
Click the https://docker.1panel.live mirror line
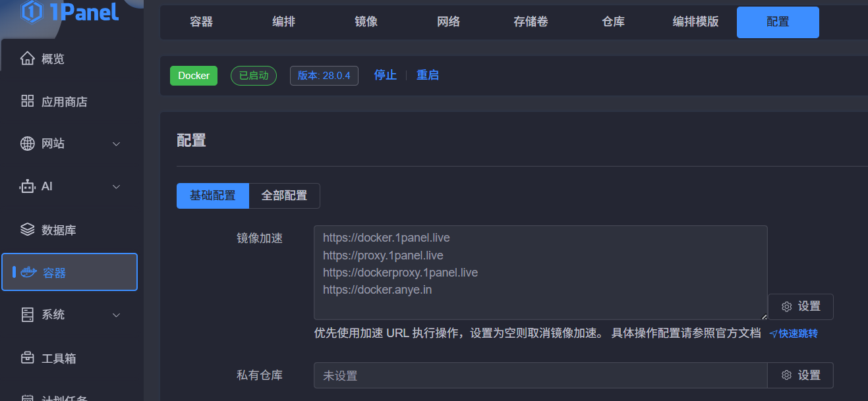[x=386, y=237]
